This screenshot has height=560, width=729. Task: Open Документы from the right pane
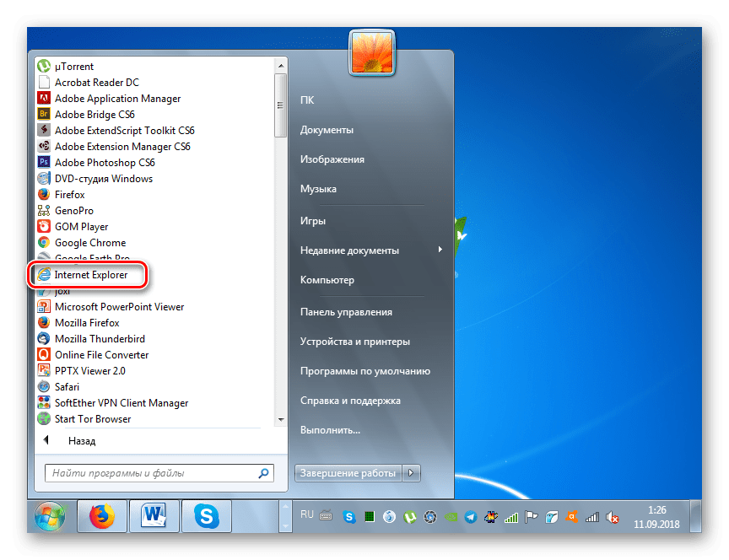pos(327,130)
